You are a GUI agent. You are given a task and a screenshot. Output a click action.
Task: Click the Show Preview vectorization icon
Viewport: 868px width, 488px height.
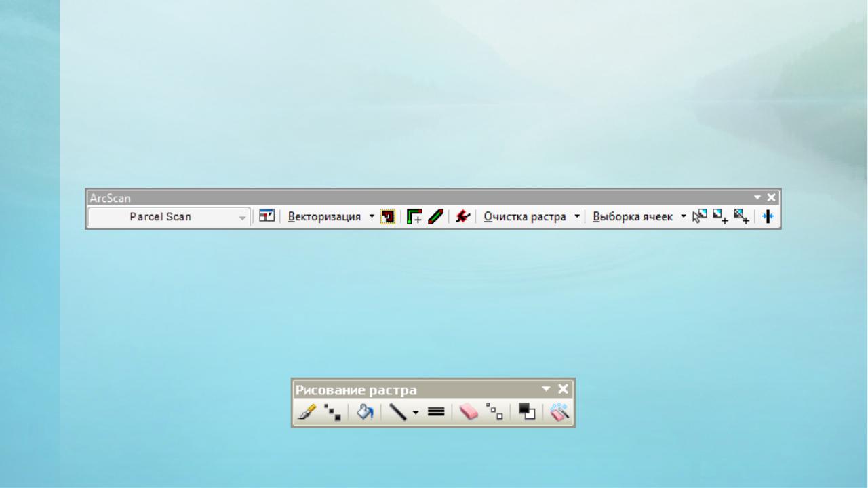click(x=388, y=217)
